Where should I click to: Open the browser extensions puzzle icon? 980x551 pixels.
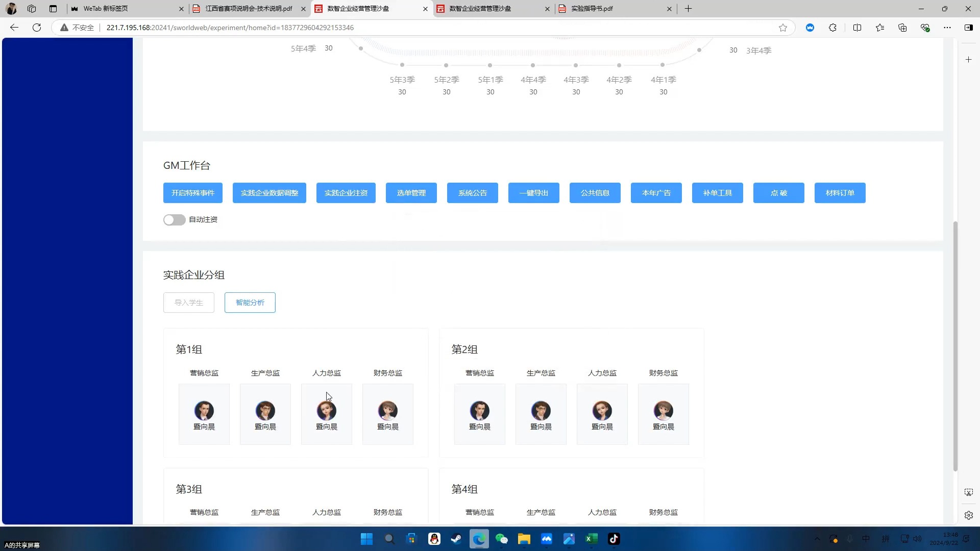[x=832, y=28]
